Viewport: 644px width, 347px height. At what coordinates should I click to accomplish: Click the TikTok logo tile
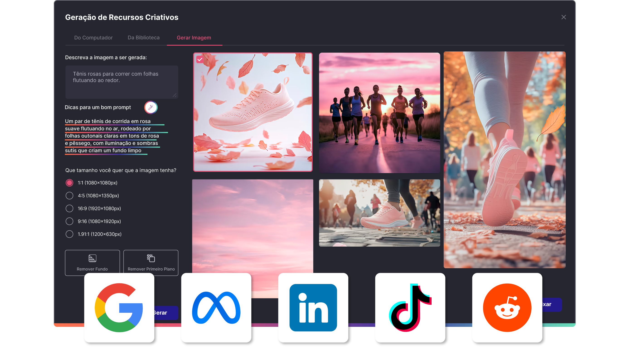click(x=410, y=308)
